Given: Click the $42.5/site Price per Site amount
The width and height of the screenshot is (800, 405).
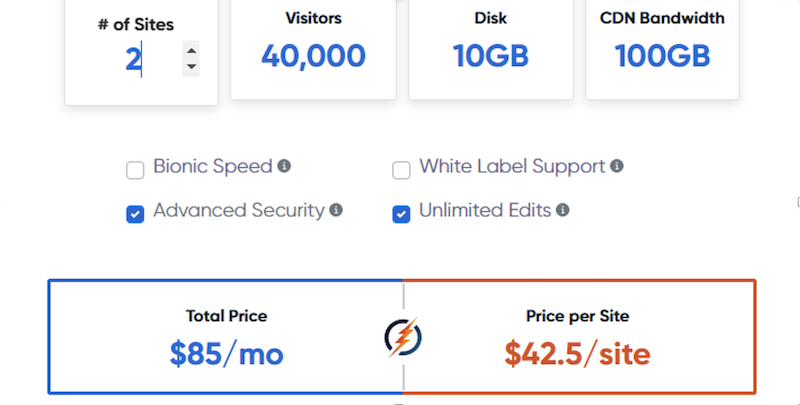Looking at the screenshot, I should (x=578, y=353).
